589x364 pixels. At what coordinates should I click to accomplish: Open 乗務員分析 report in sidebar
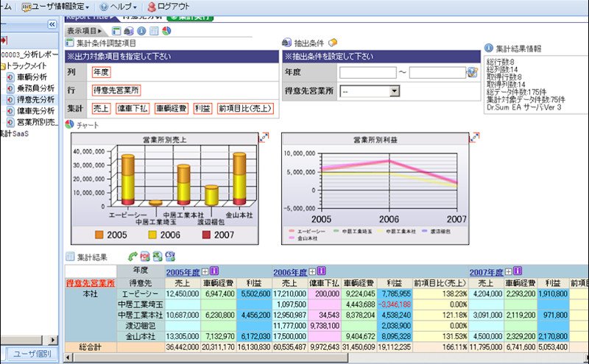[x=35, y=88]
